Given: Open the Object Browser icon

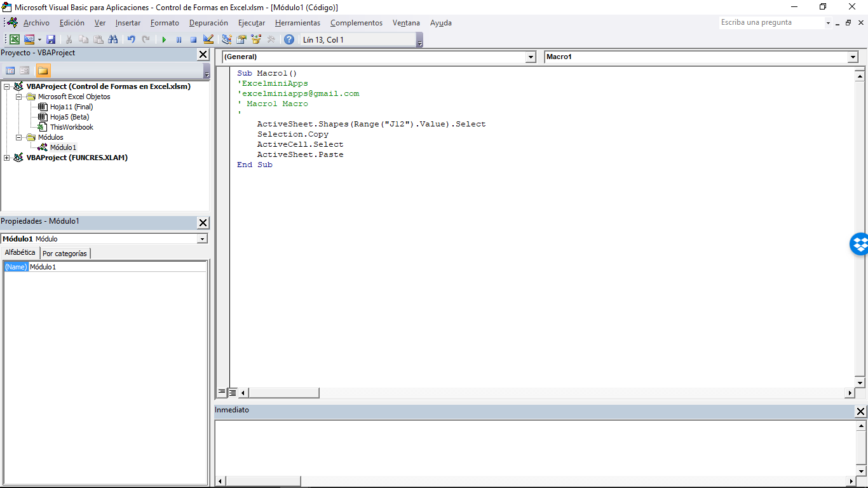Looking at the screenshot, I should coord(256,39).
